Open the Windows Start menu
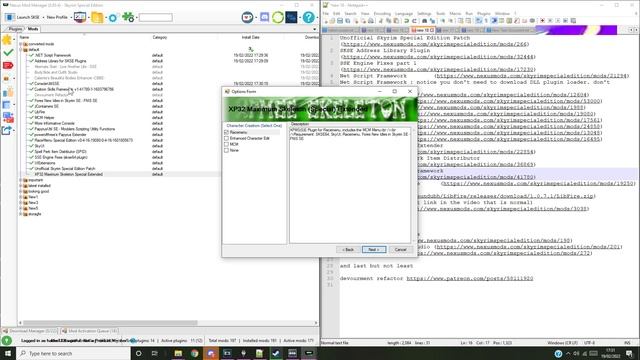Viewport: 640px width, 360px height. tap(7, 353)
